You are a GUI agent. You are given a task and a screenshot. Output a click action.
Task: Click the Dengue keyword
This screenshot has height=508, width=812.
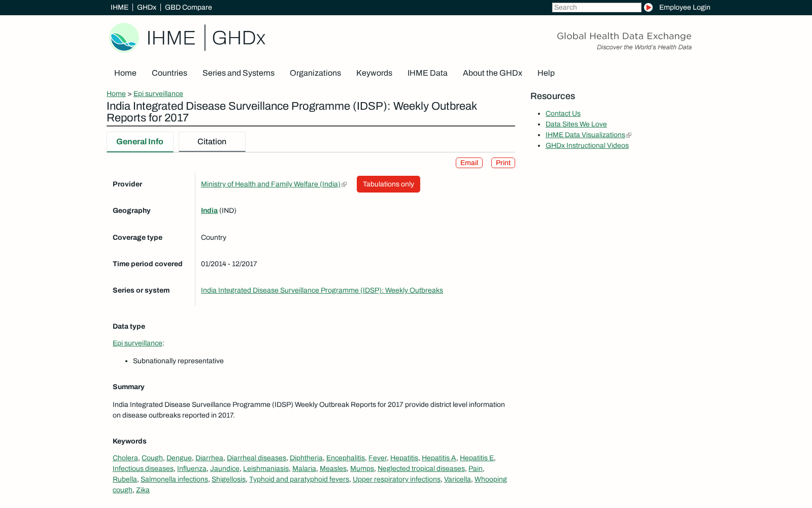179,458
